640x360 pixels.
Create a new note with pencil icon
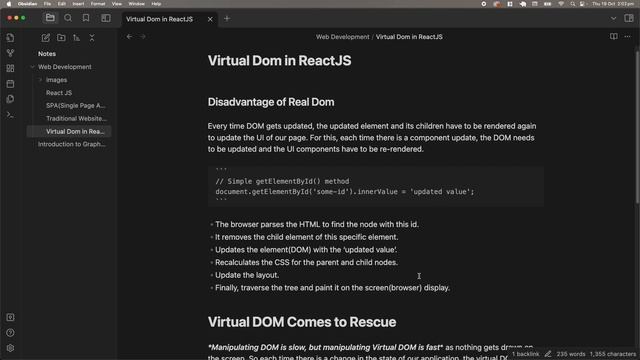click(x=46, y=38)
